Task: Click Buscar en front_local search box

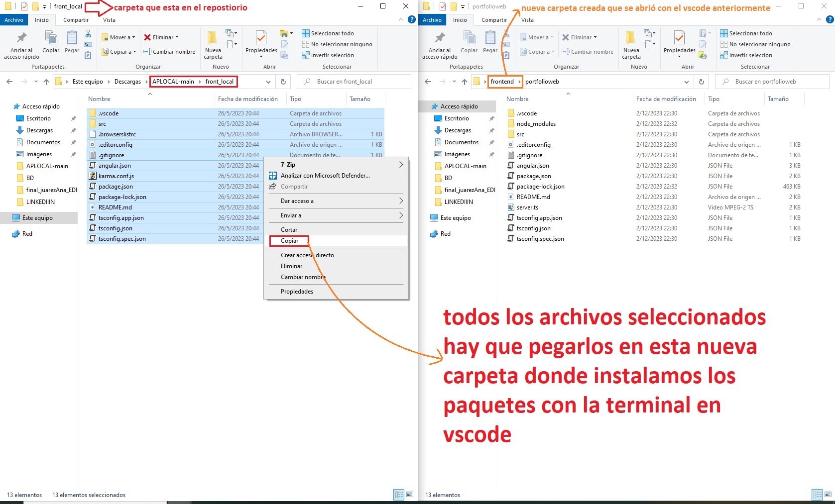Action: coord(354,82)
